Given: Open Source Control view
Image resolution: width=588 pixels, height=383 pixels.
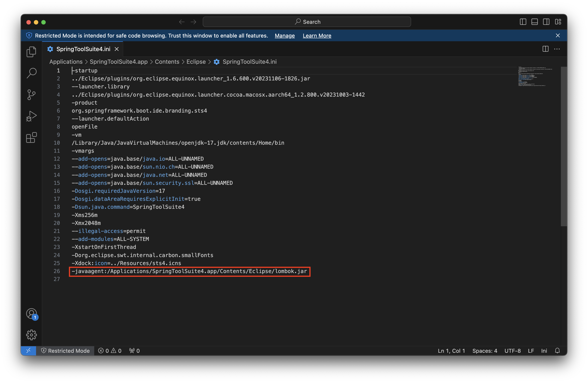Looking at the screenshot, I should coord(31,95).
